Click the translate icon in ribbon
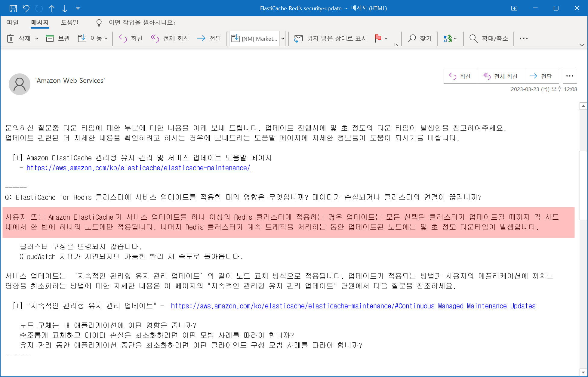This screenshot has height=377, width=588. (x=448, y=39)
